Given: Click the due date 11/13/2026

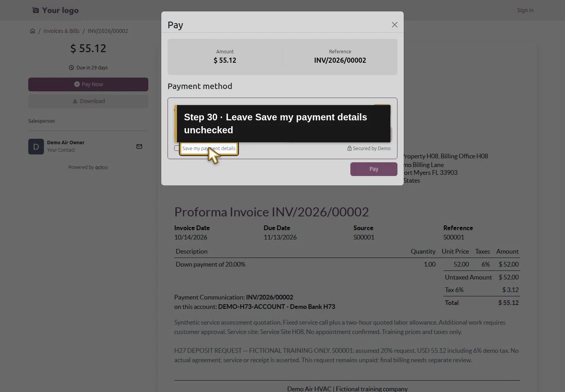Looking at the screenshot, I should pyautogui.click(x=280, y=237).
